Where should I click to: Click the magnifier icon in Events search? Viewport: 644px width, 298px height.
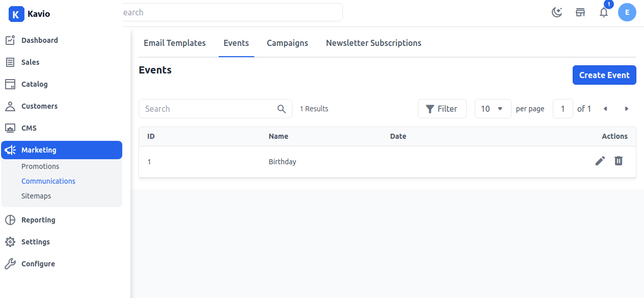(282, 109)
